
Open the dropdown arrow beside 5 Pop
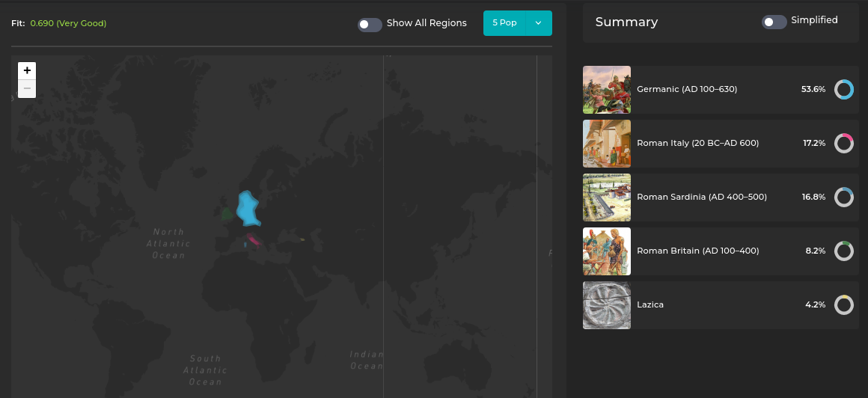click(x=539, y=23)
